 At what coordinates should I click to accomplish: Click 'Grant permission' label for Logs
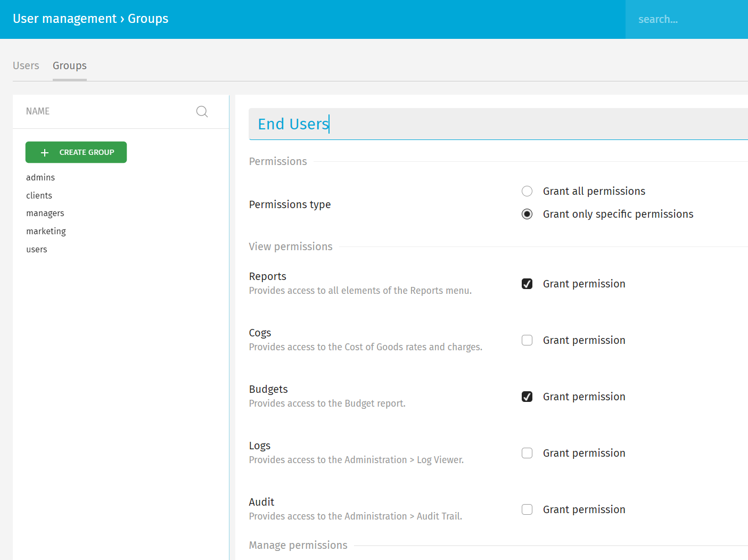[584, 453]
